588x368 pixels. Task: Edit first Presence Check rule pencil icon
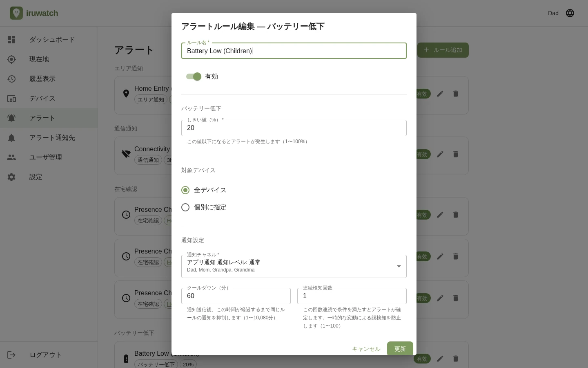point(440,215)
